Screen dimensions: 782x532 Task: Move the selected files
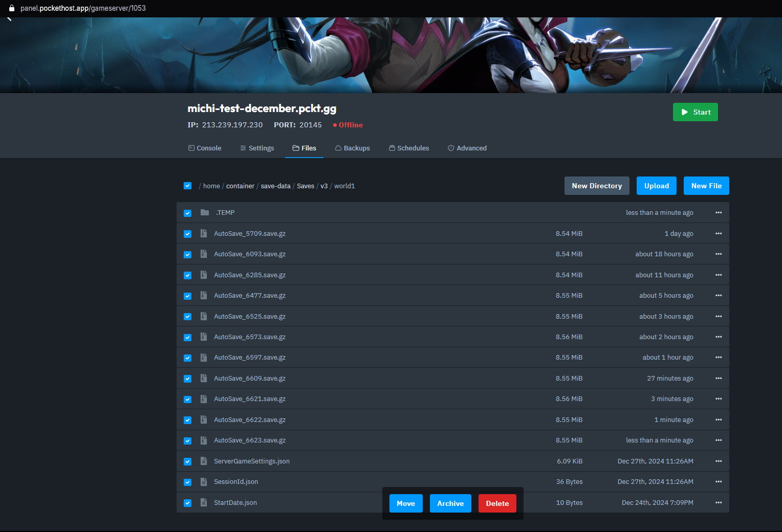406,503
